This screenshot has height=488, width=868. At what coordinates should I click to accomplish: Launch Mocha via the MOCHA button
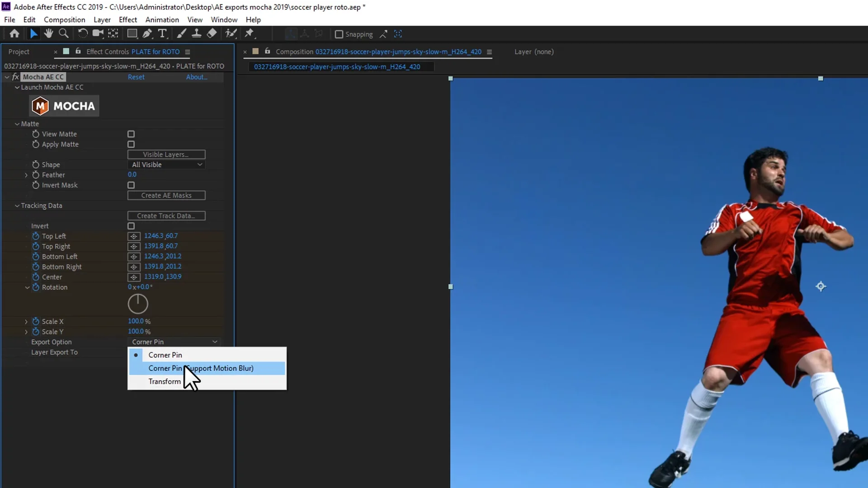click(x=64, y=105)
